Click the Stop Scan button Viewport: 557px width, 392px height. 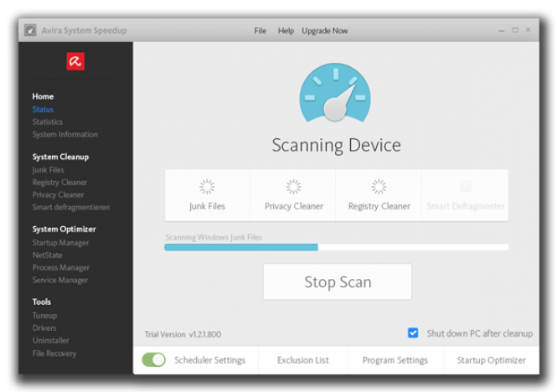tap(338, 281)
